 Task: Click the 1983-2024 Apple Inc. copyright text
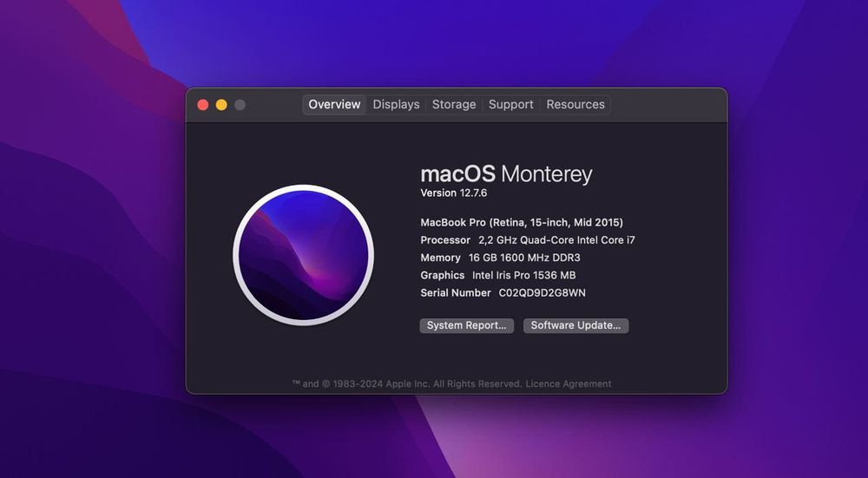click(x=407, y=384)
